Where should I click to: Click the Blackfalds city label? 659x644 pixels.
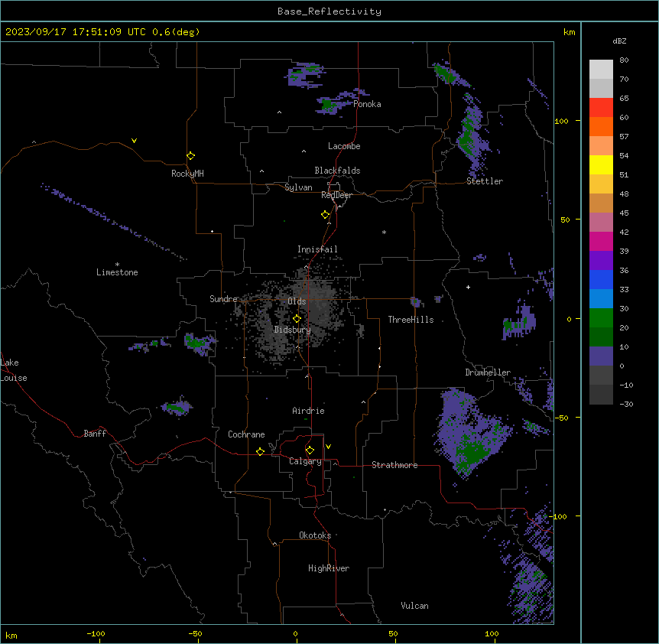click(x=337, y=171)
